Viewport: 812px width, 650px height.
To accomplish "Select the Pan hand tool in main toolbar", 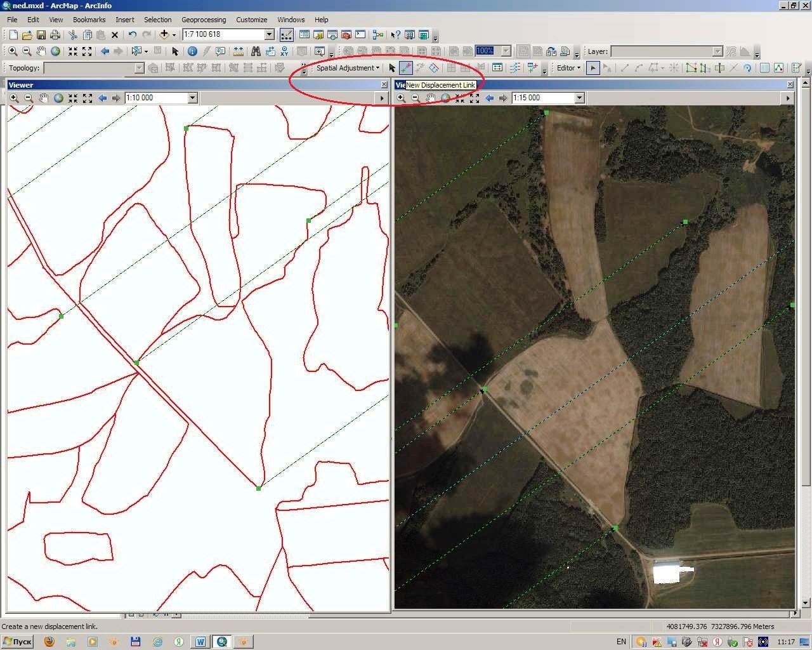I will click(x=41, y=51).
